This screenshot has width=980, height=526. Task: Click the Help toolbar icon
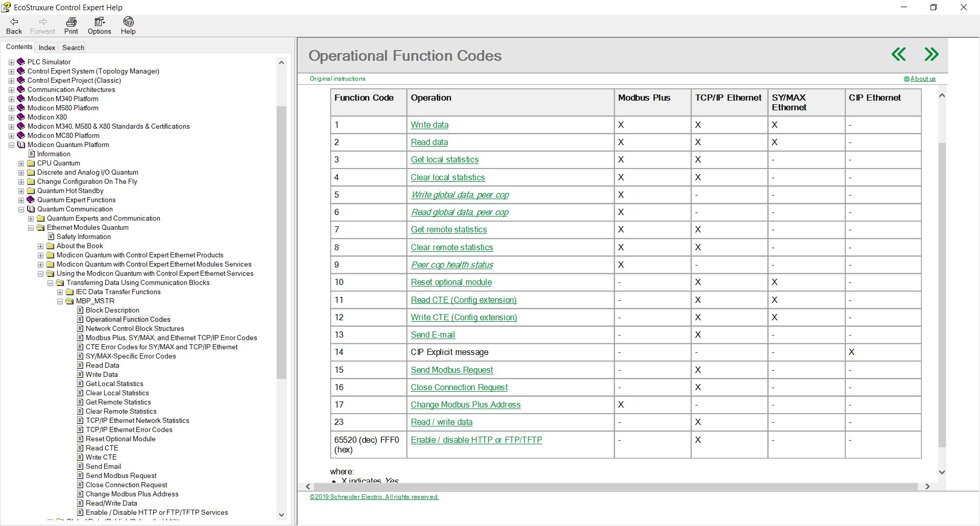(x=128, y=21)
